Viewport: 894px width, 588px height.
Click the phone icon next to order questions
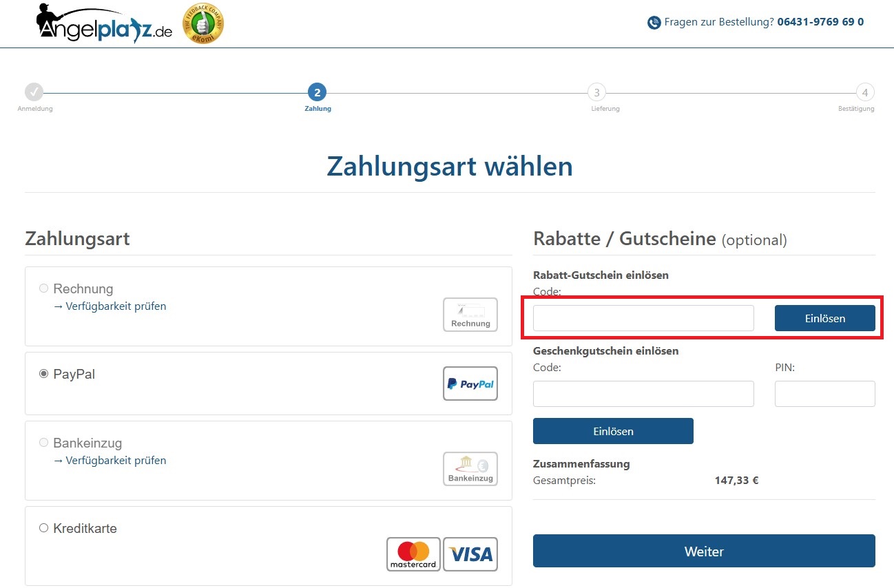[x=654, y=23]
